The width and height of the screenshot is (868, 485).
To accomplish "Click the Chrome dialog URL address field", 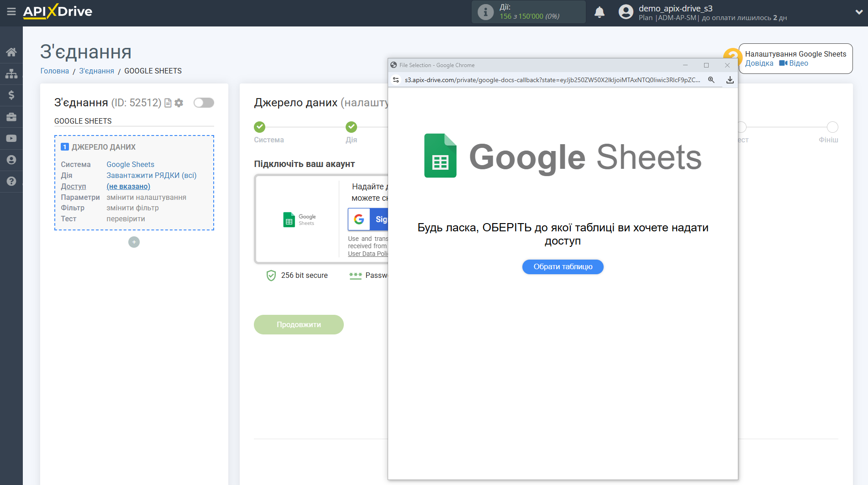I will (x=548, y=79).
